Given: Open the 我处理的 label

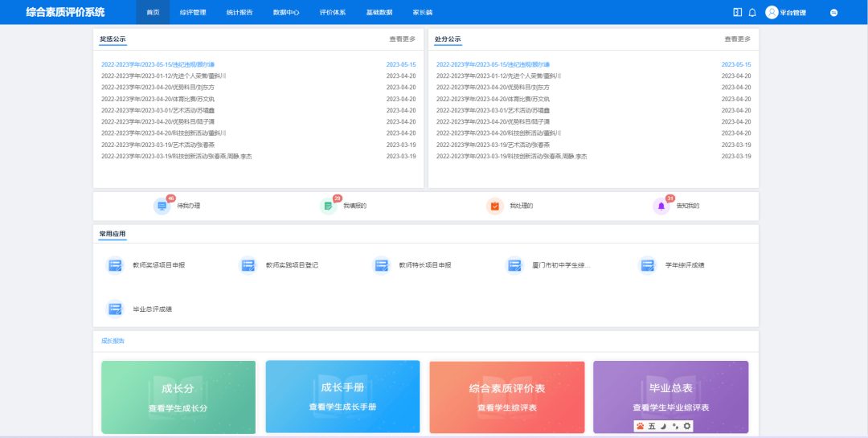Looking at the screenshot, I should (522, 206).
